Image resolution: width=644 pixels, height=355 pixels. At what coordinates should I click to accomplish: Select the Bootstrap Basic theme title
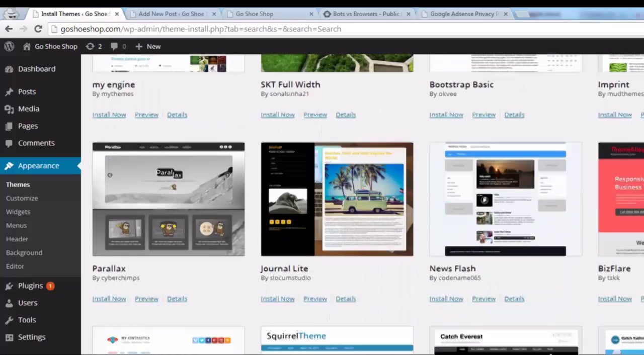(461, 84)
